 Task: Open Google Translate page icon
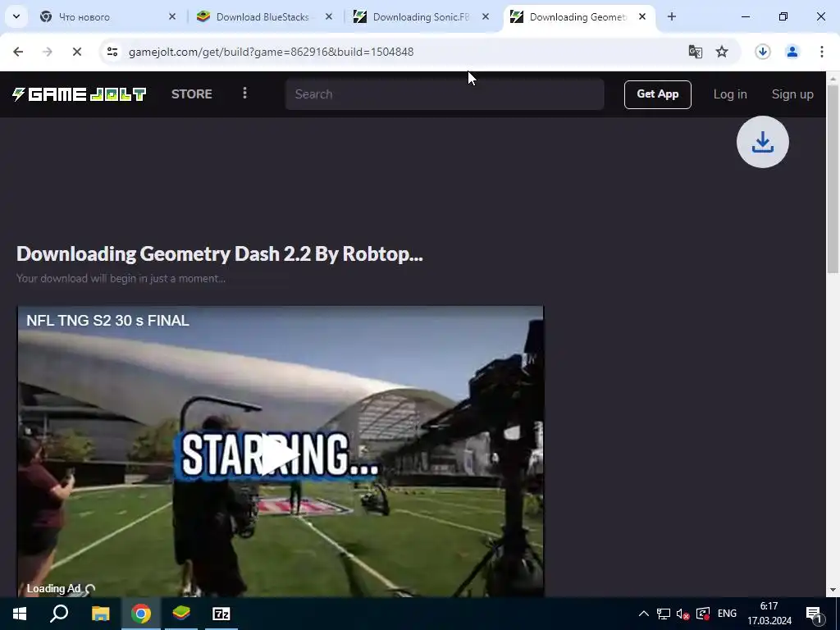(x=696, y=52)
